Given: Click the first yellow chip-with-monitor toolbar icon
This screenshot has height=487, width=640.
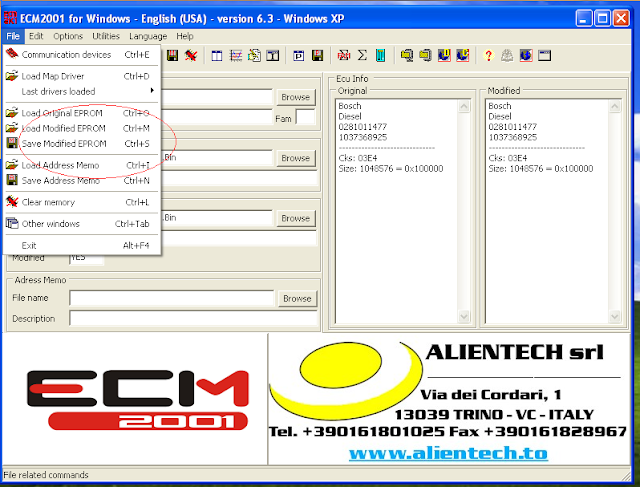Looking at the screenshot, I should [407, 55].
